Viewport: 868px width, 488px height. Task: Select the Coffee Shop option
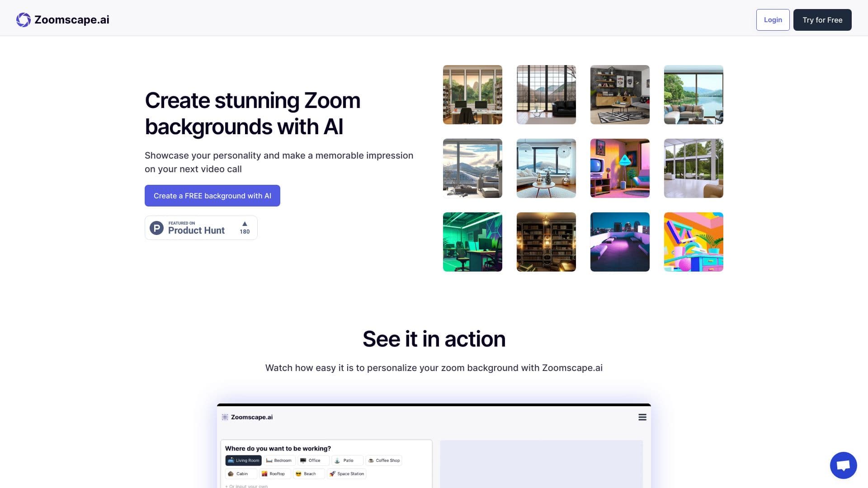click(x=384, y=460)
